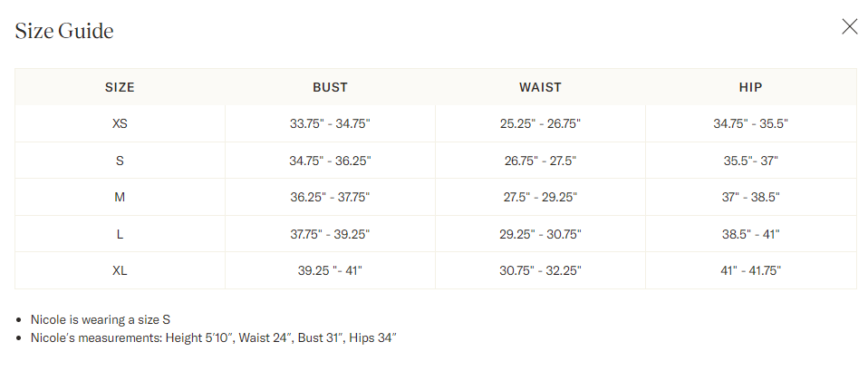The height and width of the screenshot is (381, 868).
Task: Click the Size Guide heading
Action: 64,31
